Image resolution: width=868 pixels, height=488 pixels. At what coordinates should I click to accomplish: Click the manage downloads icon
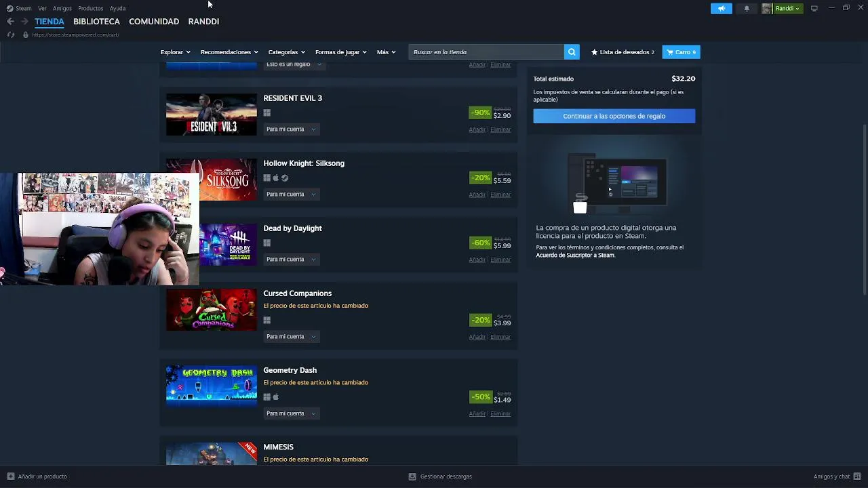(x=412, y=476)
